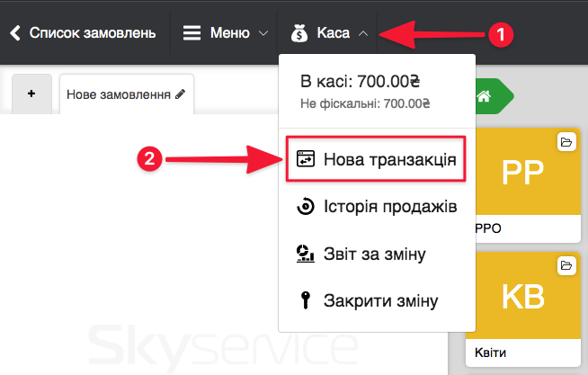
Task: Click the money bag Каса icon
Action: pos(299,33)
